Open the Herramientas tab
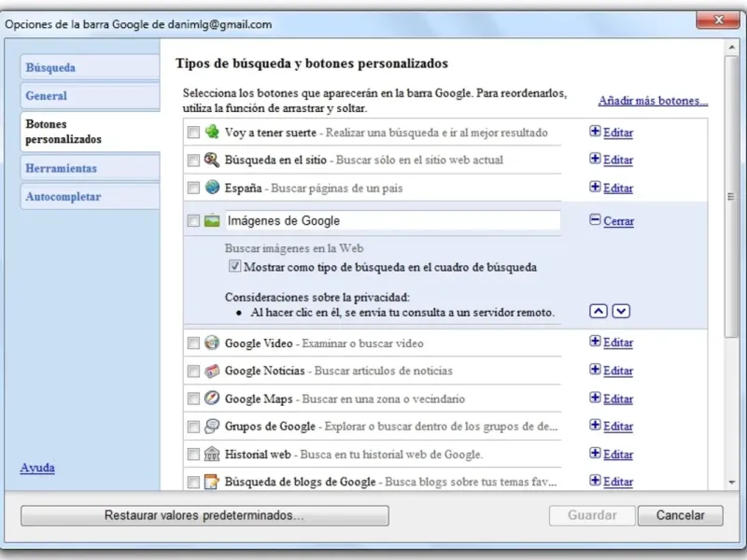 click(90, 168)
